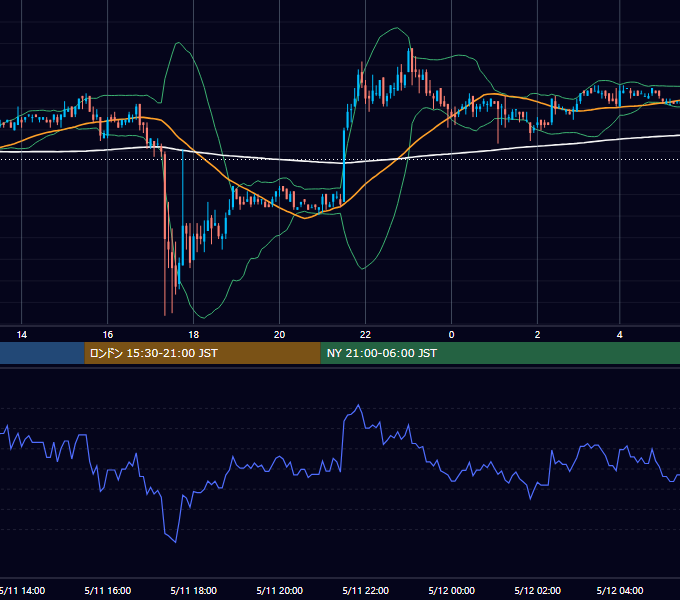Click the '5/12 00:00' label on indicator axis
The width and height of the screenshot is (680, 600).
click(451, 590)
